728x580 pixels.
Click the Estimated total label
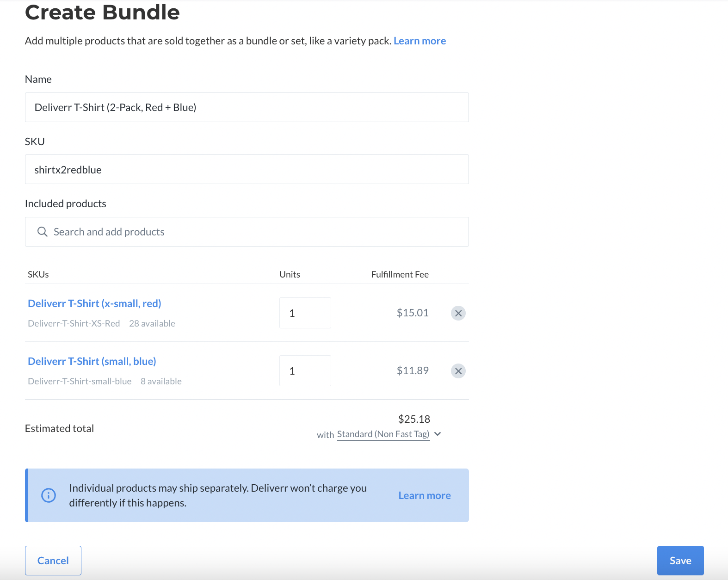pos(59,428)
